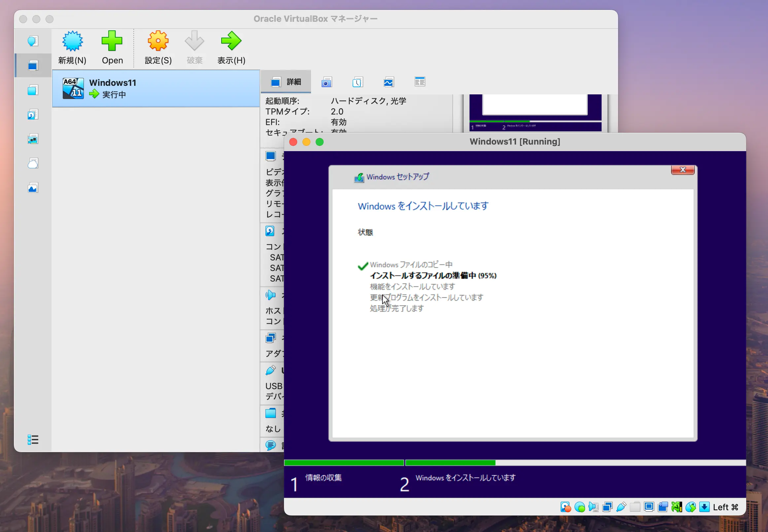The height and width of the screenshot is (532, 768).
Task: Click the 表示(H) green arrow icon
Action: 231,41
